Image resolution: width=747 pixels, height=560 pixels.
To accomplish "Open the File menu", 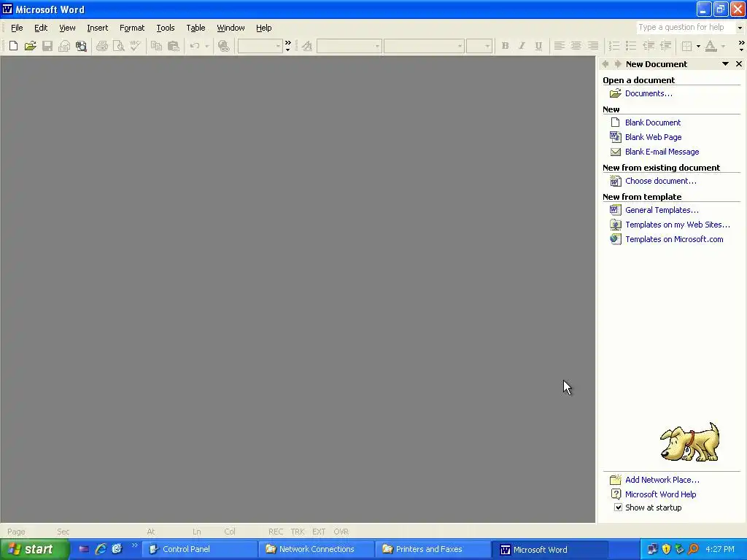I will [17, 28].
